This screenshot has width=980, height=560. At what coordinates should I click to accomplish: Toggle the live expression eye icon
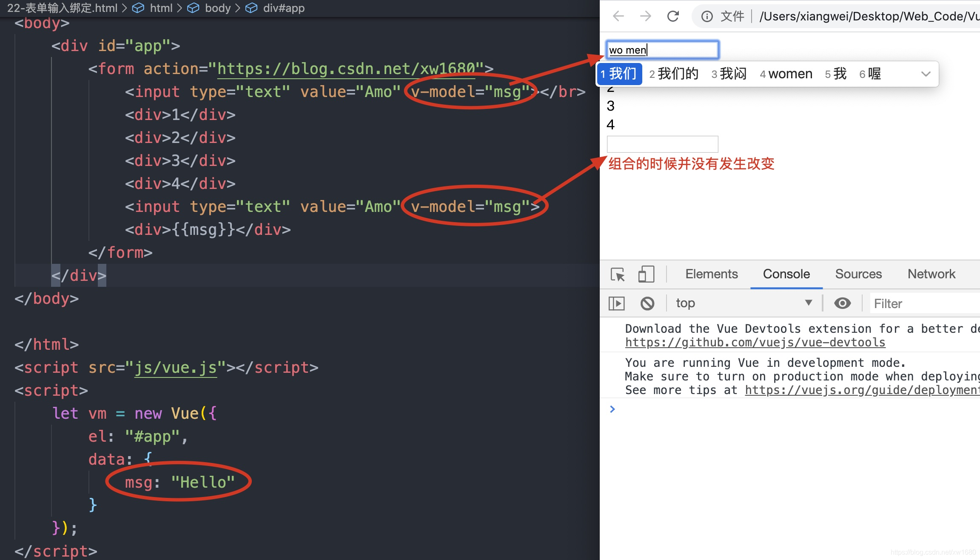842,303
